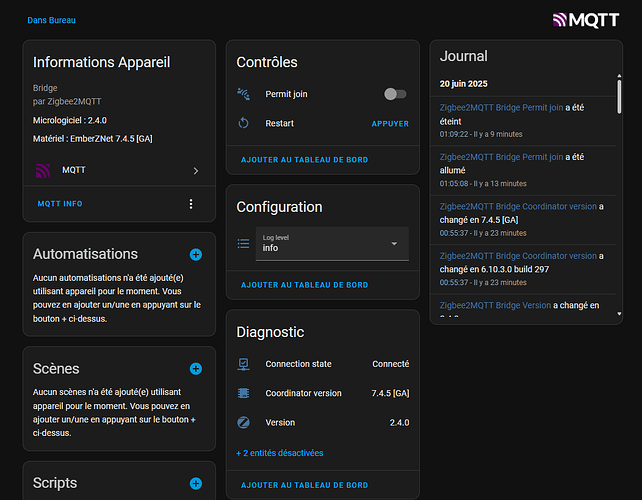The height and width of the screenshot is (500, 642).
Task: Select the Permit join control label
Action: tap(286, 94)
